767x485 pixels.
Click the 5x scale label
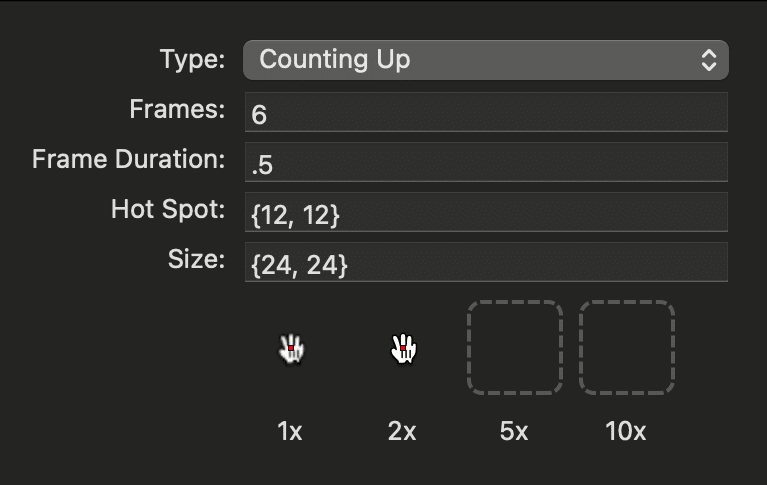pyautogui.click(x=514, y=431)
